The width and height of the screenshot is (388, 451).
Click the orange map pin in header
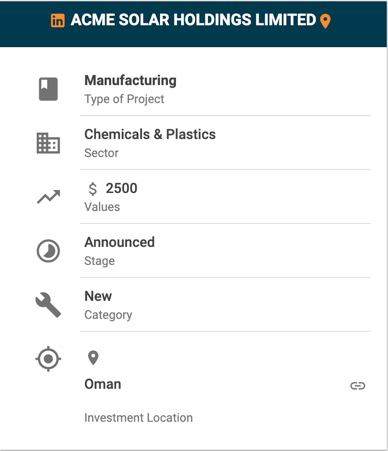pos(325,21)
